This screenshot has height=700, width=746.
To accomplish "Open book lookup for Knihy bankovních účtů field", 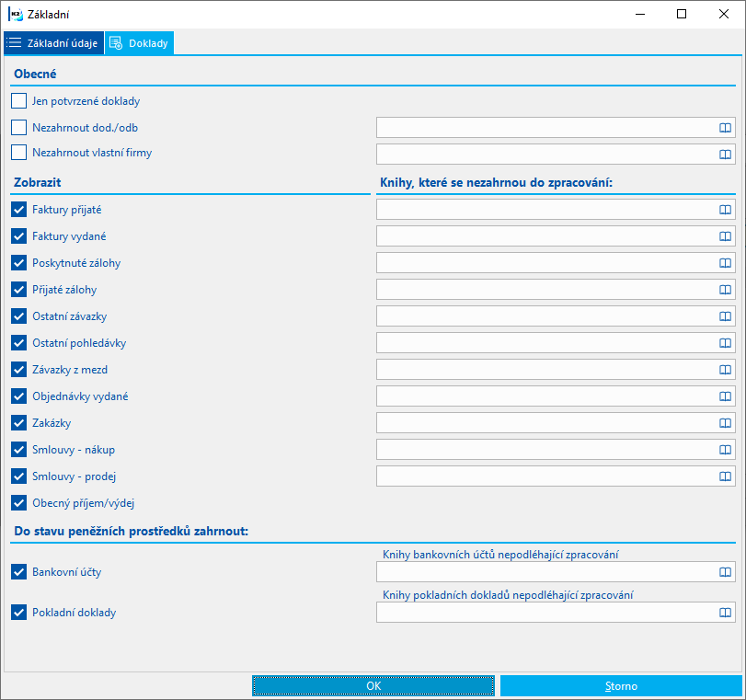I will click(x=725, y=572).
